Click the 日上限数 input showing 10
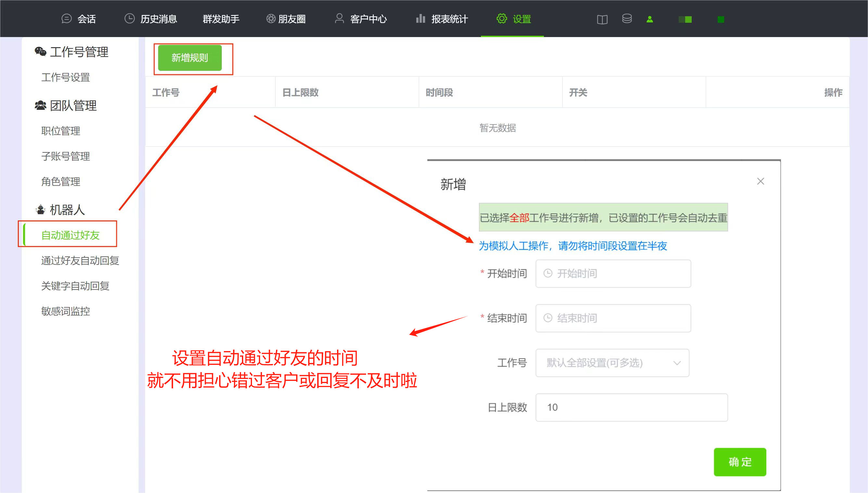Screen dimensions: 868x493 pos(631,407)
